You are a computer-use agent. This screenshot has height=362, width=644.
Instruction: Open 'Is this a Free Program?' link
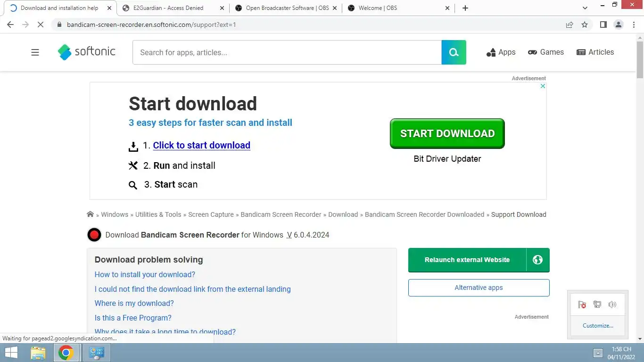tap(133, 318)
